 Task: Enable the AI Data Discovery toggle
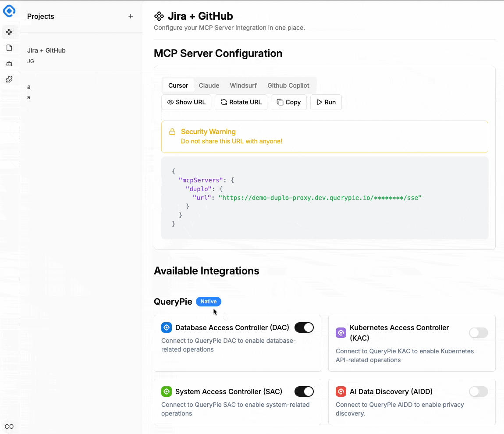[478, 391]
